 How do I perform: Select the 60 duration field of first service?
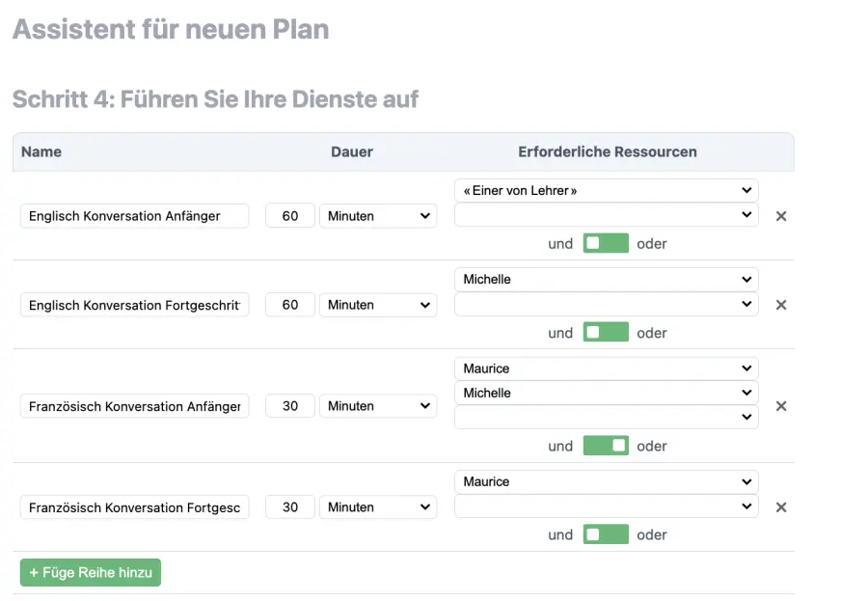[x=289, y=216]
